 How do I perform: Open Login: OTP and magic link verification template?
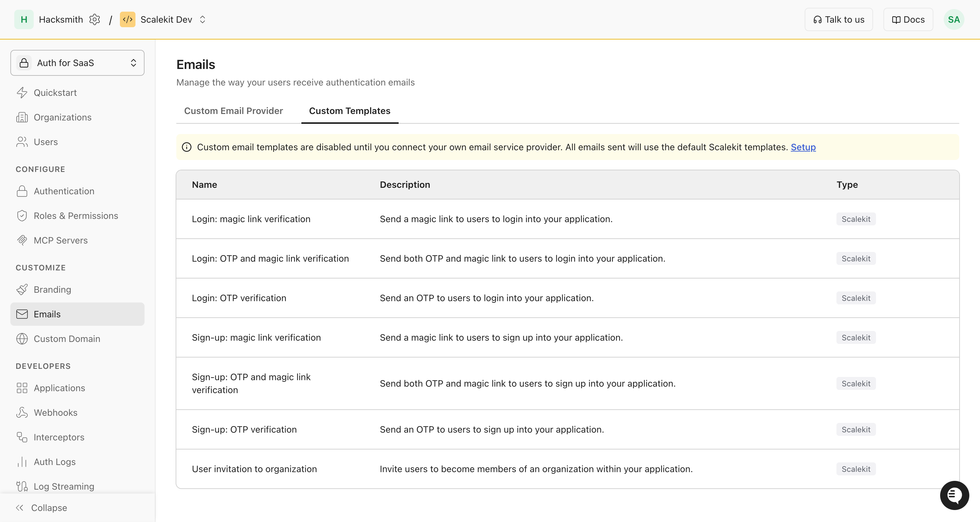pos(567,258)
